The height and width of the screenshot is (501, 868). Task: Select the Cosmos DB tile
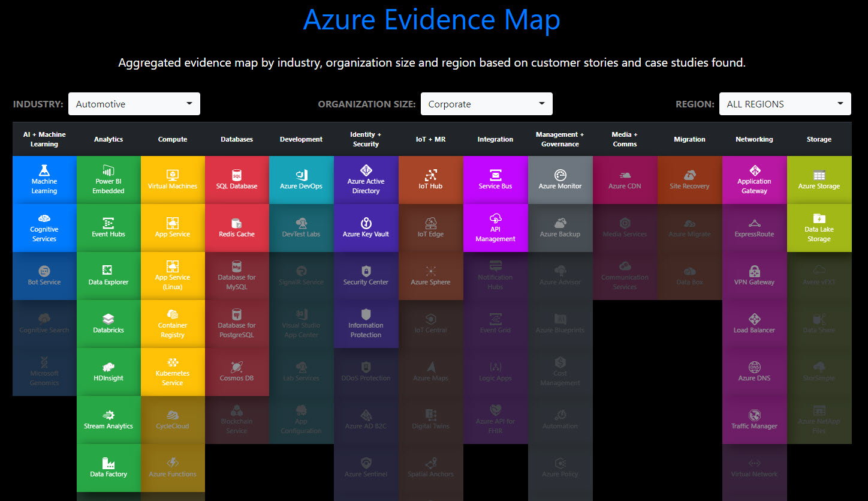[x=237, y=372]
